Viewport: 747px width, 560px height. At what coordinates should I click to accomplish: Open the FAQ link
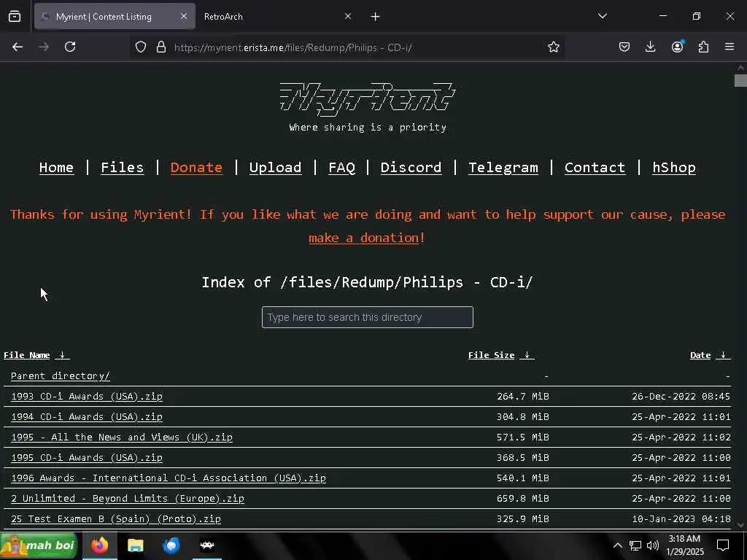tap(341, 167)
